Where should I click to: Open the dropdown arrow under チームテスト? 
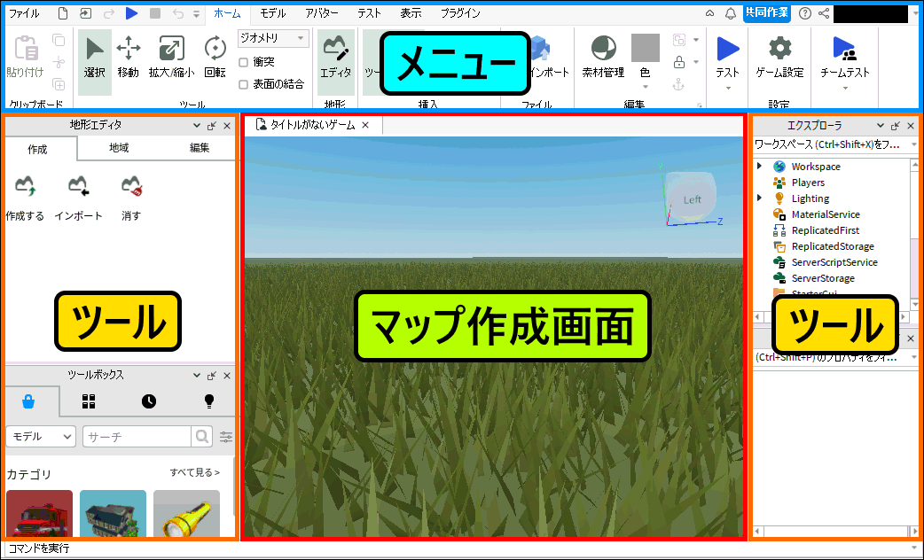pos(845,89)
